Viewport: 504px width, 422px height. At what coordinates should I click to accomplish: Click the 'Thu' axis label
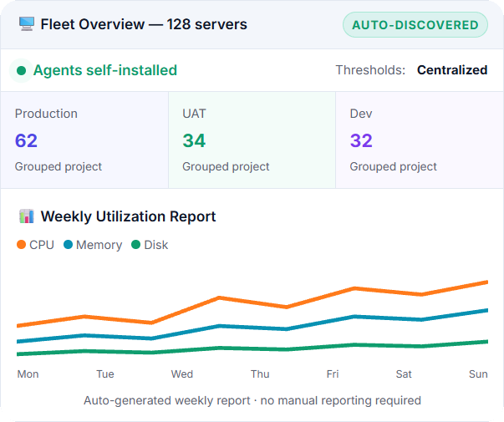click(x=260, y=374)
